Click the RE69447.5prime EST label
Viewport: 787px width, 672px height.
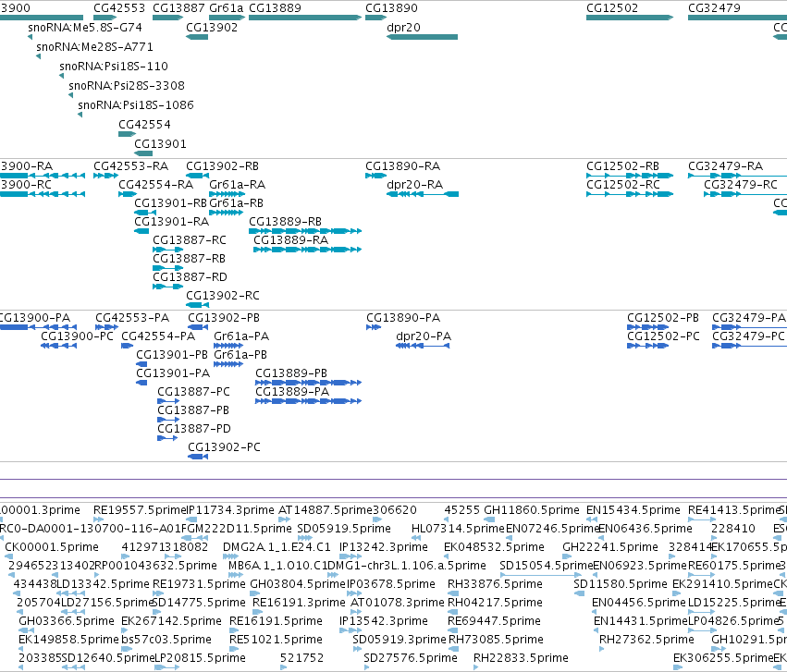(494, 621)
